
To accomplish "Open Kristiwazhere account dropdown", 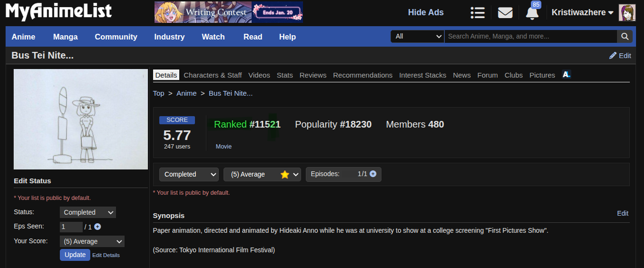I will 583,13.
